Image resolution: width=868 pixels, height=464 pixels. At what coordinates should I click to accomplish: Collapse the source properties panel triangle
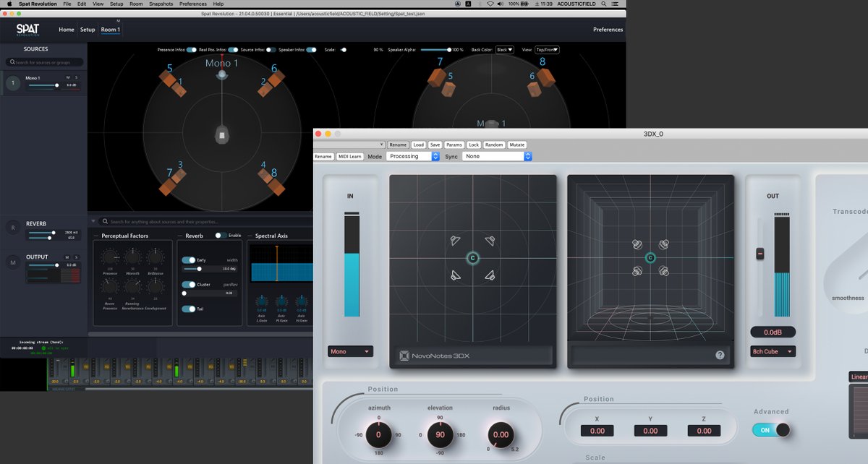tap(93, 221)
